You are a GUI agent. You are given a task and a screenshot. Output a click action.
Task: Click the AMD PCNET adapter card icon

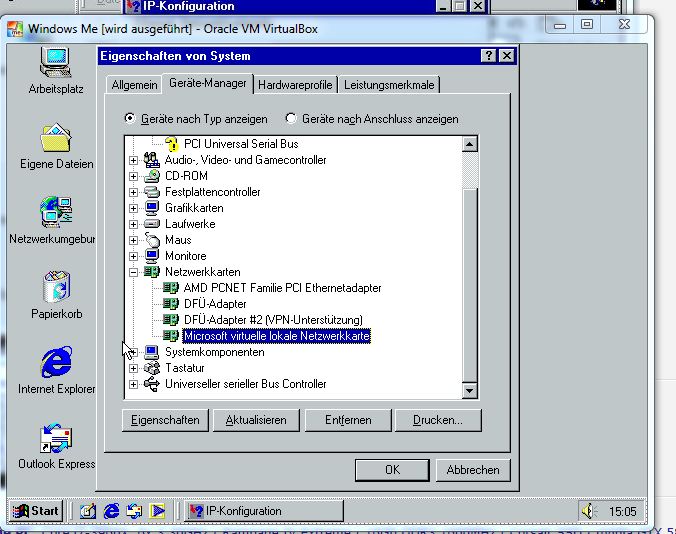[x=171, y=287]
